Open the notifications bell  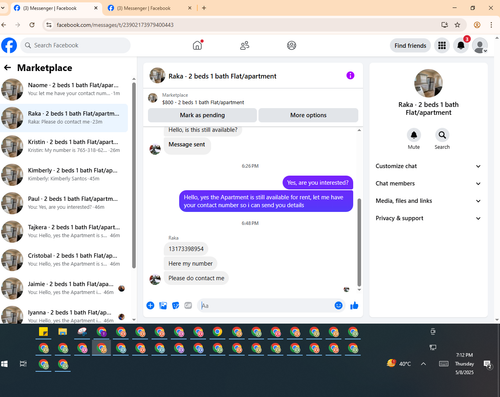coord(461,45)
